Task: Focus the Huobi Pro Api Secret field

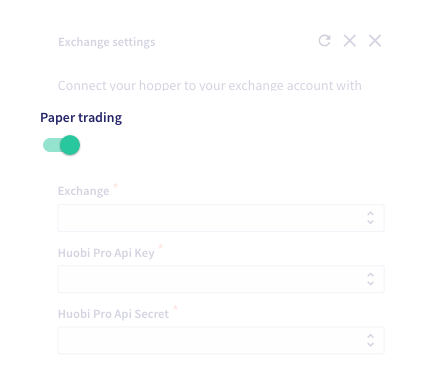Action: coord(221,340)
